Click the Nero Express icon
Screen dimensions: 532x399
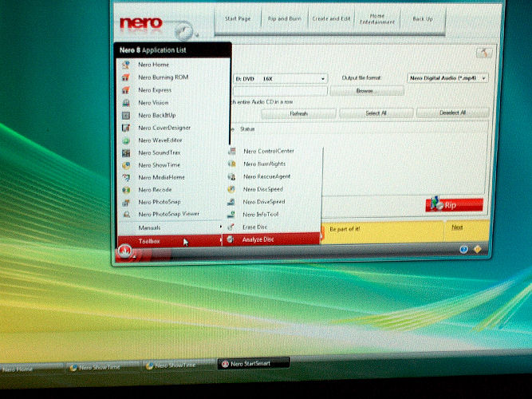click(x=126, y=90)
